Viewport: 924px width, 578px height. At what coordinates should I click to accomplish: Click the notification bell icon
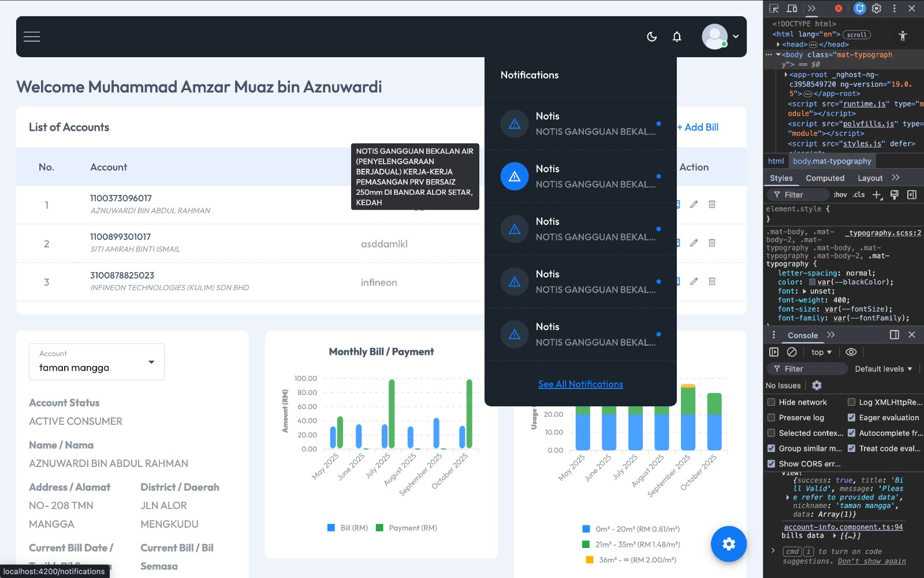click(677, 36)
